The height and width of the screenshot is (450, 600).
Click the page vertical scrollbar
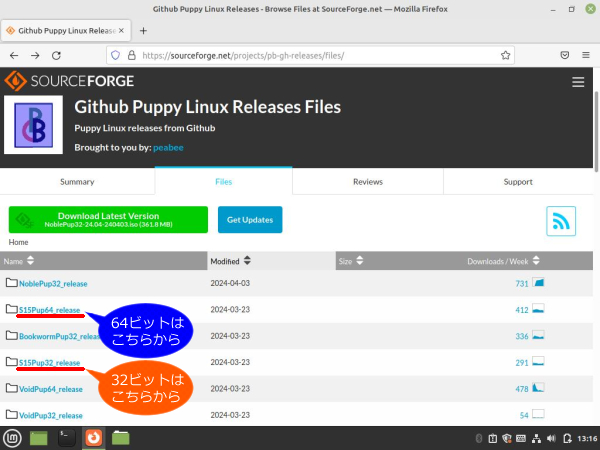pos(596,132)
